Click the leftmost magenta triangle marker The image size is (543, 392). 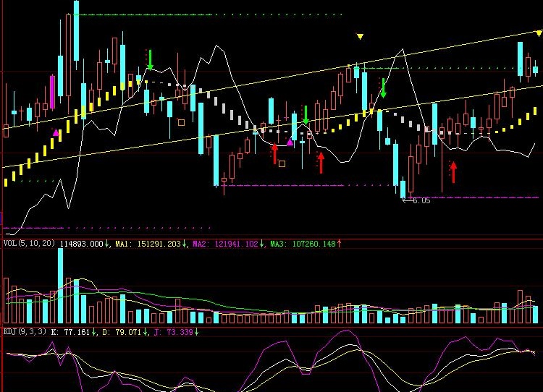pos(56,132)
